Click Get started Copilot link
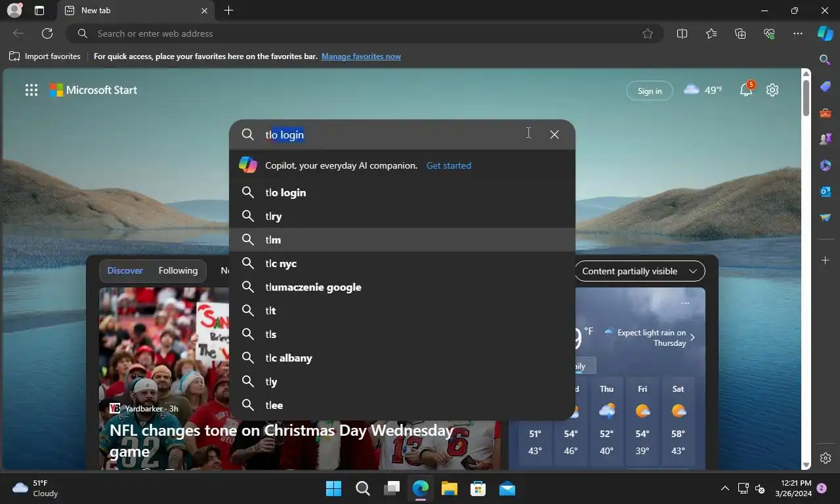 tap(449, 165)
